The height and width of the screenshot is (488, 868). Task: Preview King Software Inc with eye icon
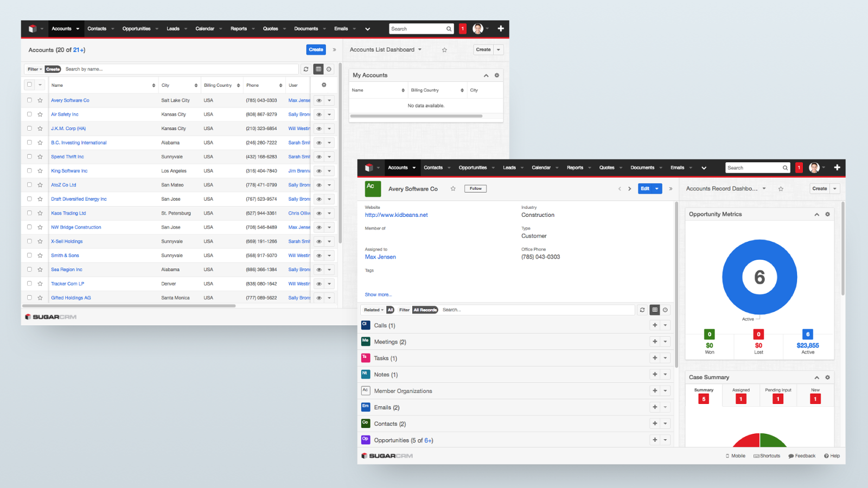[x=319, y=171]
